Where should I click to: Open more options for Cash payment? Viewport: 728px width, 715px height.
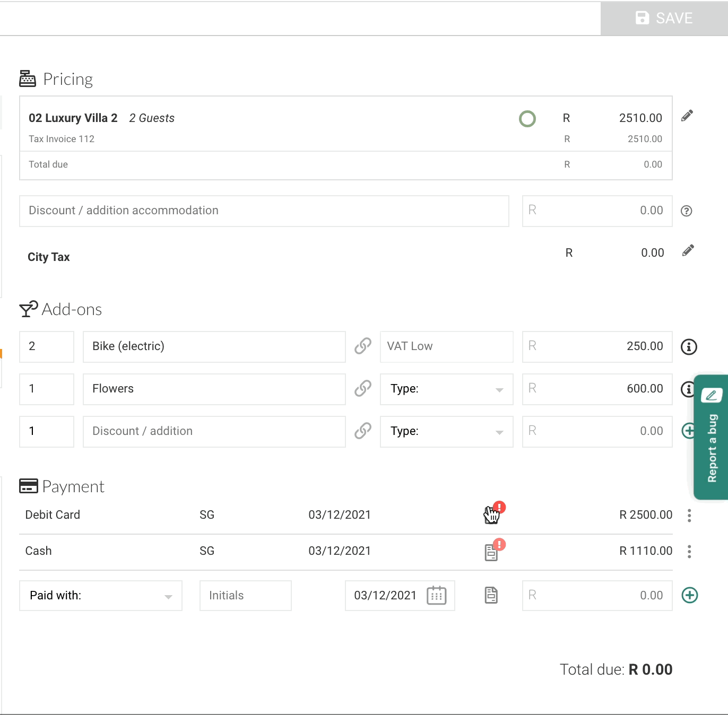tap(689, 552)
